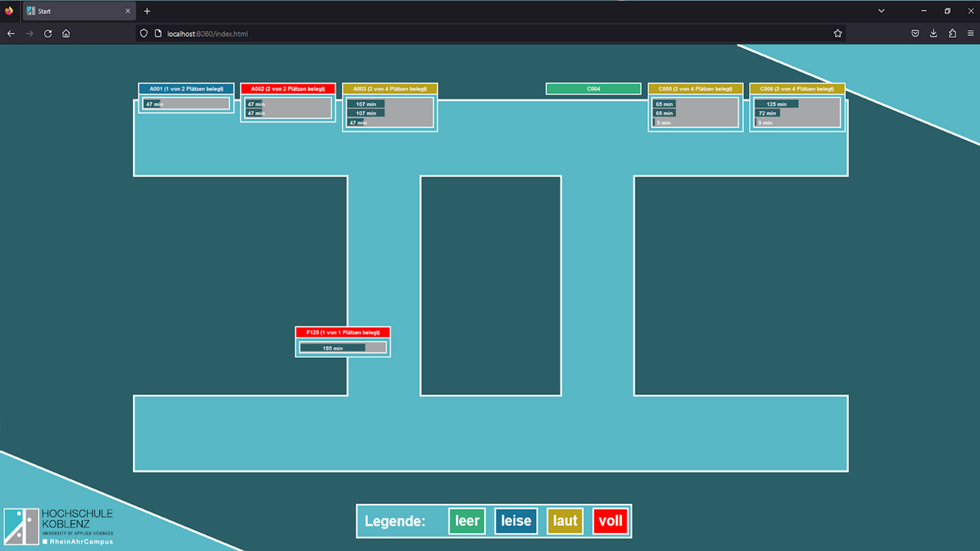Open a new tab with plus button
Viewport: 980px width, 551px height.
[147, 11]
